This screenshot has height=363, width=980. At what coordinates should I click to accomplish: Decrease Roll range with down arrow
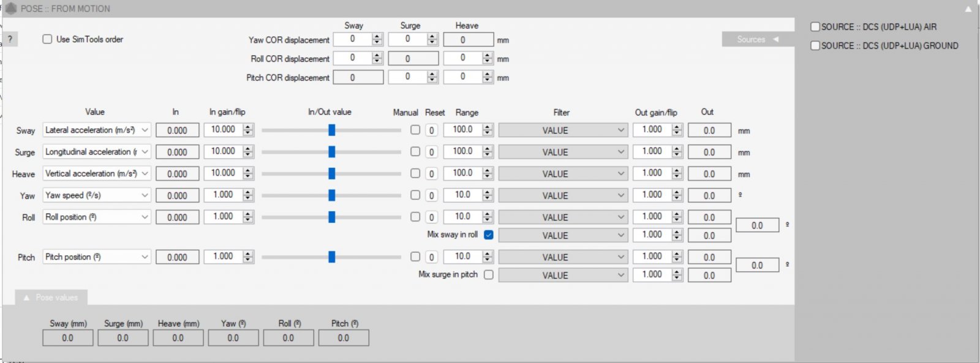[488, 220]
